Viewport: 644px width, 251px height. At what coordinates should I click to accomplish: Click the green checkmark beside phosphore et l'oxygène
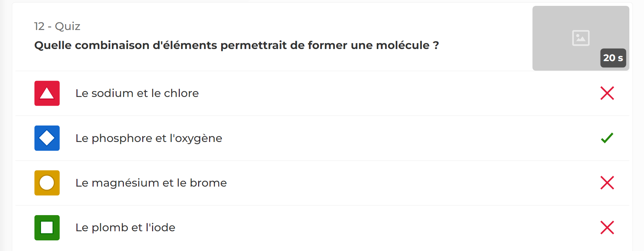[607, 138]
